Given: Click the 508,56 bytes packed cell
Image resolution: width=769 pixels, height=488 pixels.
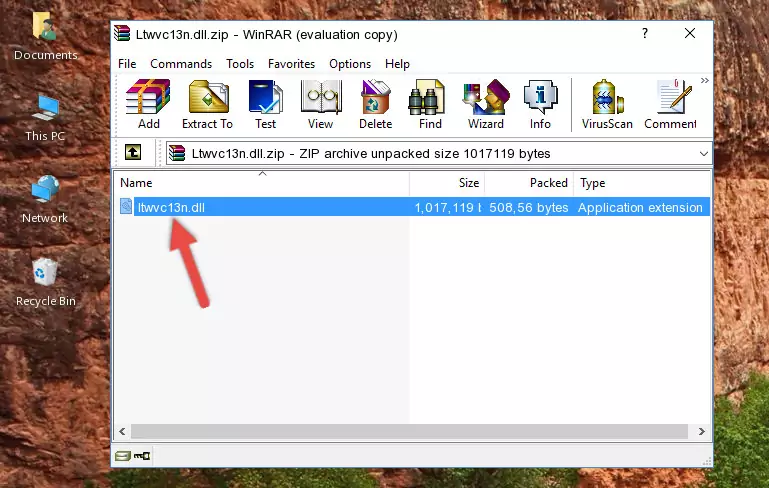Looking at the screenshot, I should (x=529, y=207).
